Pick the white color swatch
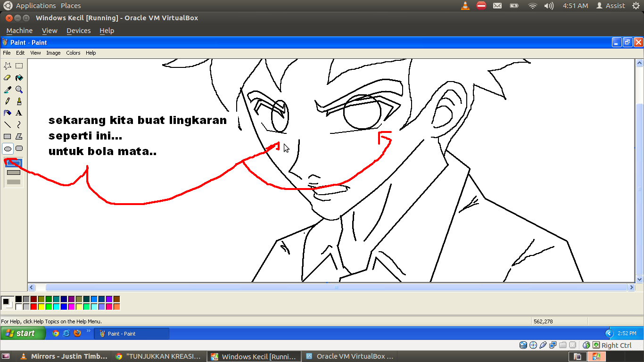The image size is (644, 362). click(x=18, y=307)
